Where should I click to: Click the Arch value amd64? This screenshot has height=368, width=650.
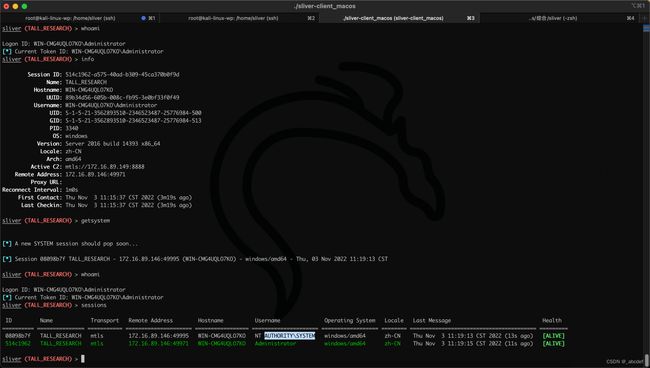(73, 159)
